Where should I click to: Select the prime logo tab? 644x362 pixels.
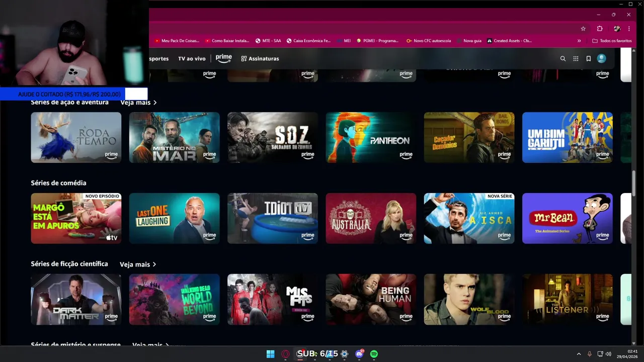point(223,58)
